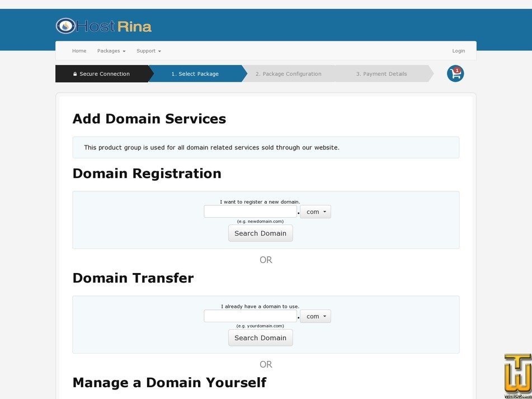Open the TLD dropdown for domain transfer
This screenshot has width=532, height=399.
(315, 316)
